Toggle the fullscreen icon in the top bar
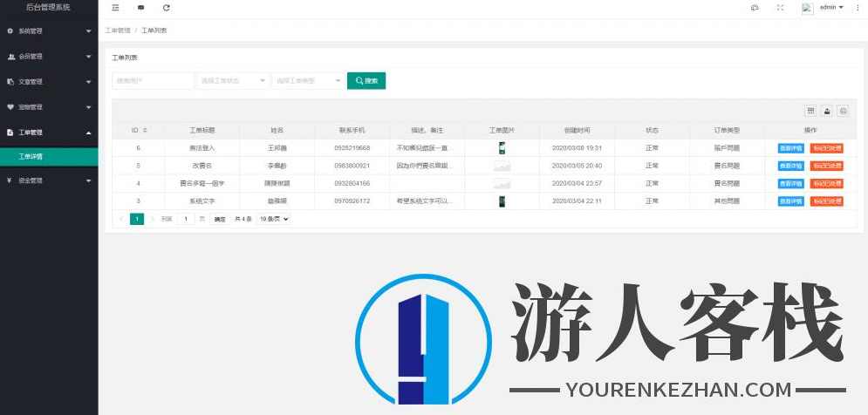This screenshot has width=868, height=415. click(x=780, y=8)
